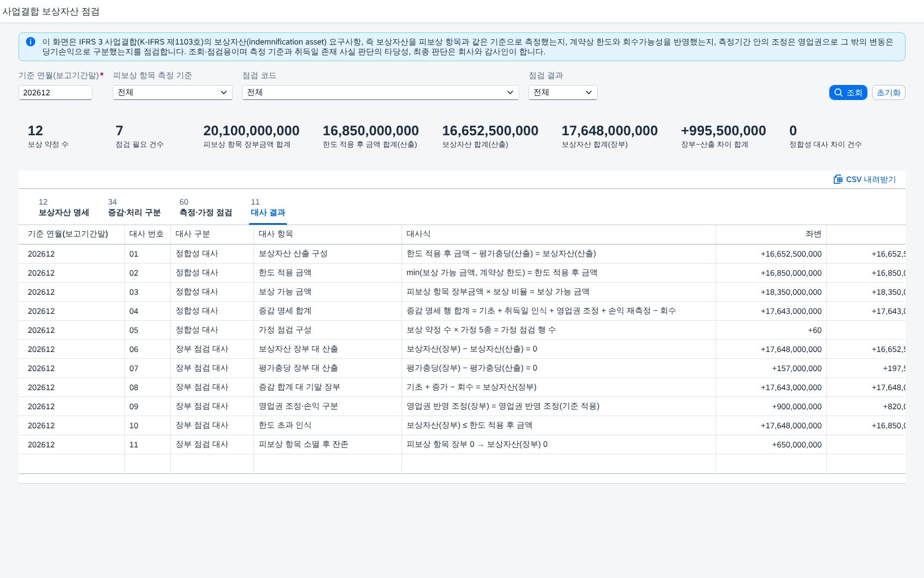
Task: Click the +900,000,000 value in row 09
Action: (796, 406)
